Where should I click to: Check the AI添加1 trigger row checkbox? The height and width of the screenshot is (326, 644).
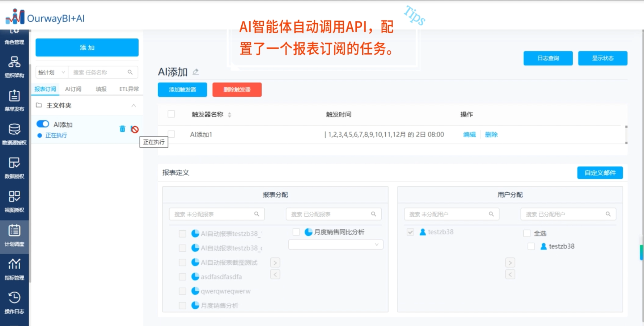pos(171,134)
